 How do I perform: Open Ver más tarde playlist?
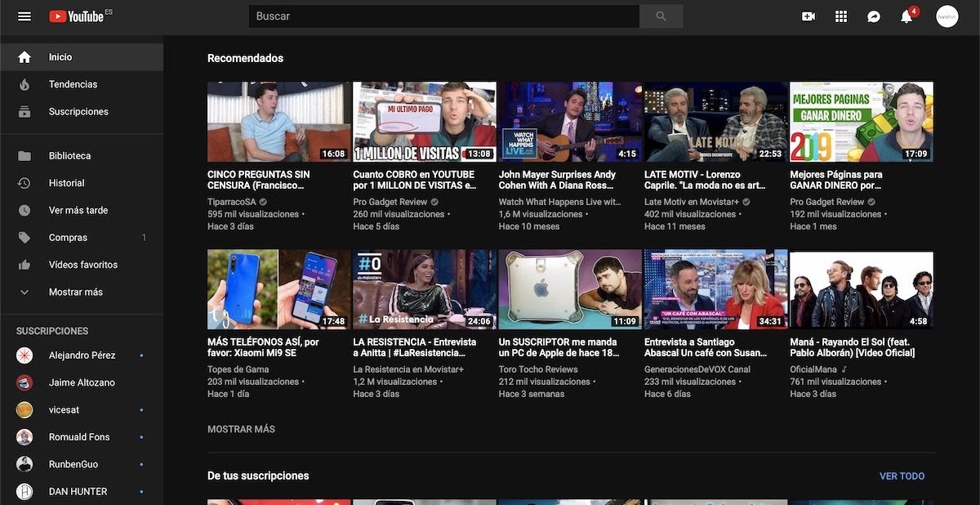[x=82, y=210]
